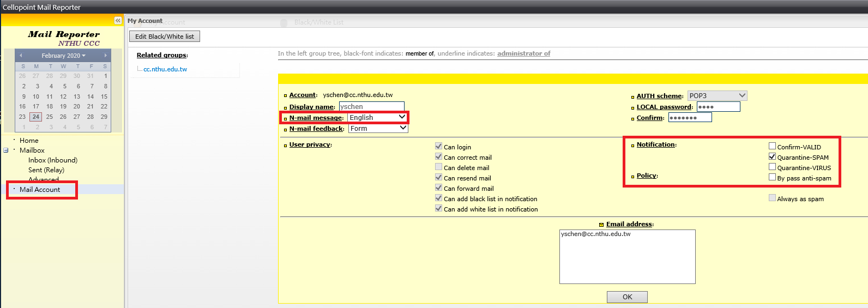Uncheck the Quarantine-SPAM notification
Image resolution: width=868 pixels, height=308 pixels.
[772, 156]
